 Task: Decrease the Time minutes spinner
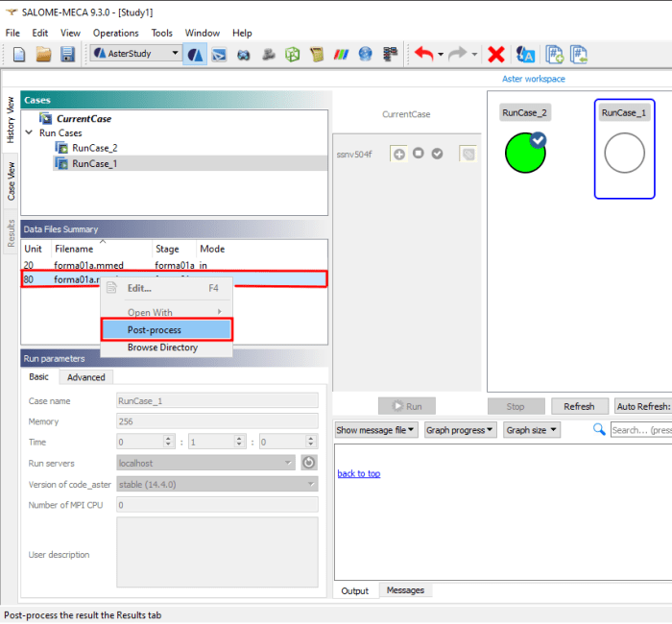pyautogui.click(x=240, y=444)
